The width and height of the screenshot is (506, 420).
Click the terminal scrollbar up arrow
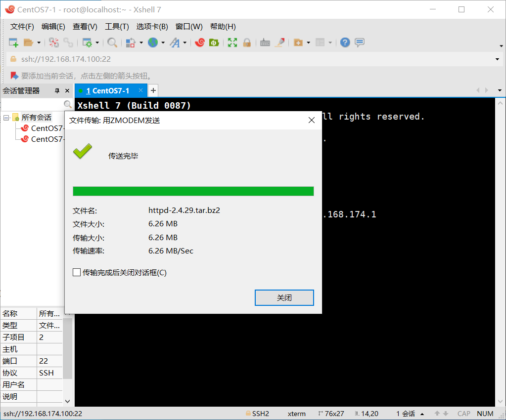pyautogui.click(x=500, y=103)
